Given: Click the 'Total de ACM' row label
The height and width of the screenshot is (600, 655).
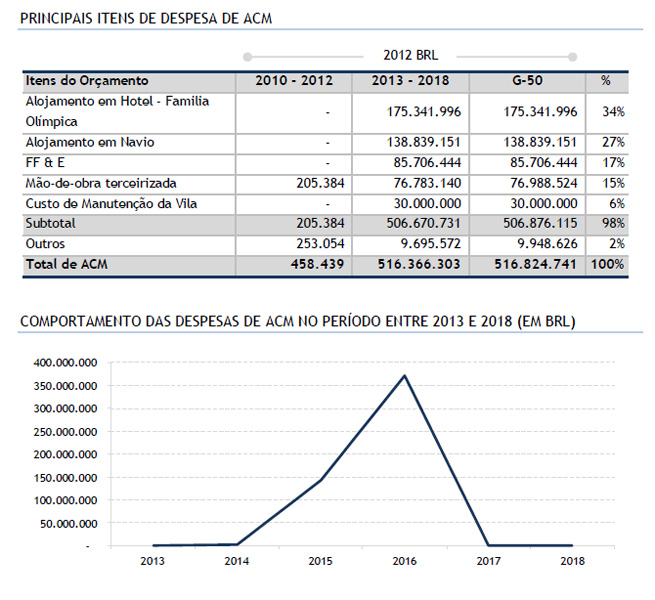Looking at the screenshot, I should coord(67,264).
